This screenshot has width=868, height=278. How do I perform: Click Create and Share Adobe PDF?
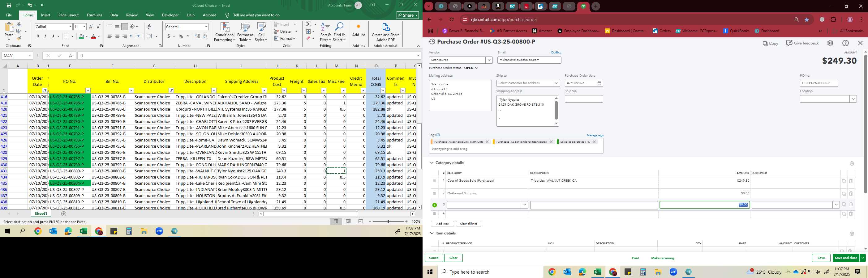click(x=385, y=32)
